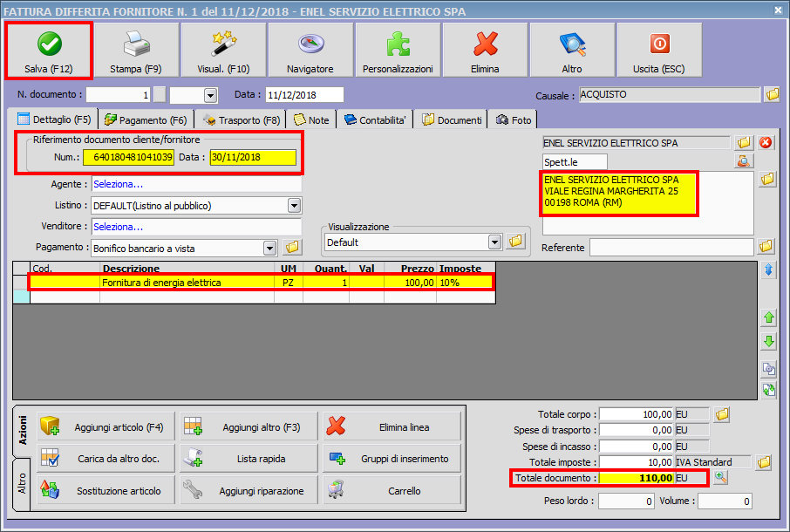The width and height of the screenshot is (790, 532).
Task: Click the 10% Imposte cell
Action: tap(466, 283)
